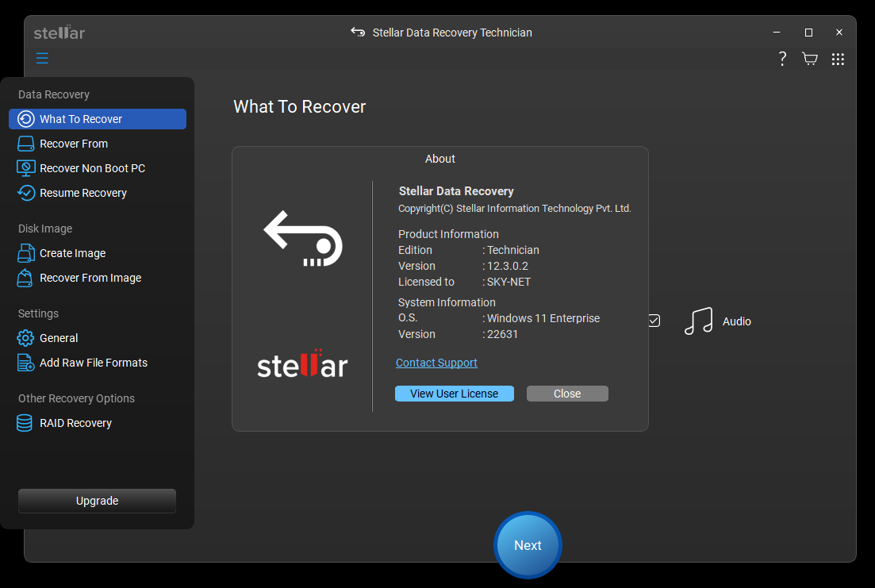Open General settings label
875x588 pixels.
(x=59, y=338)
